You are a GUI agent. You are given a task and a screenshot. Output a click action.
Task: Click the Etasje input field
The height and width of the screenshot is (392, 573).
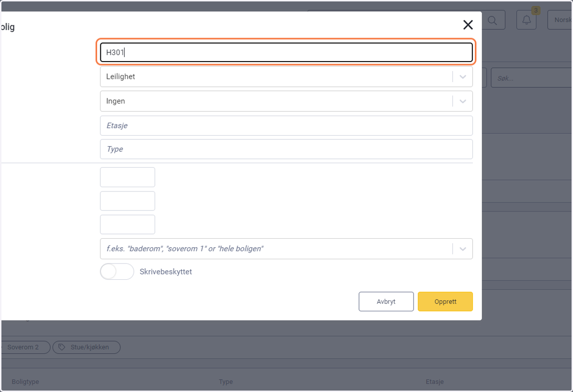286,126
